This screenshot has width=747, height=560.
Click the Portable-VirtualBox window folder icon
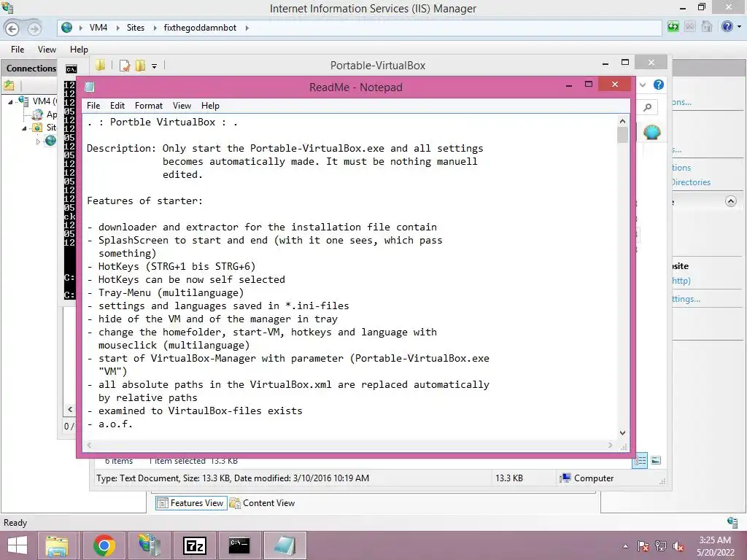(100, 65)
